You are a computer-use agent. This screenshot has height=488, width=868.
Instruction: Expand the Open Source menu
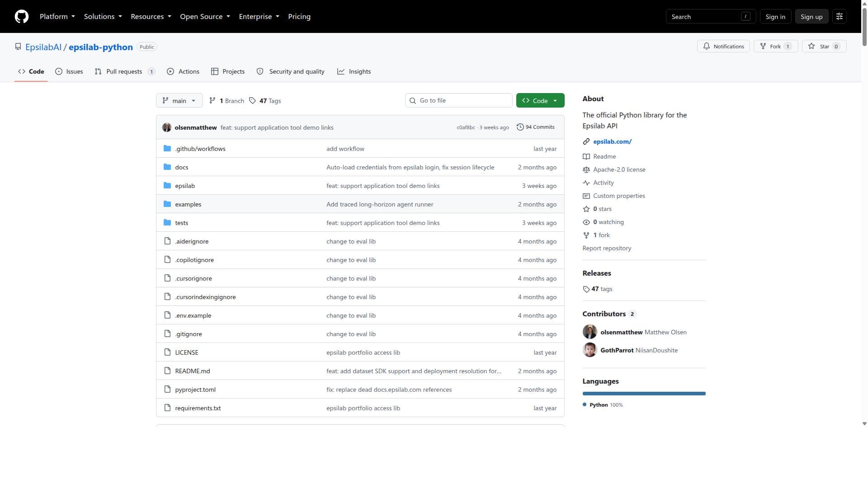[205, 17]
